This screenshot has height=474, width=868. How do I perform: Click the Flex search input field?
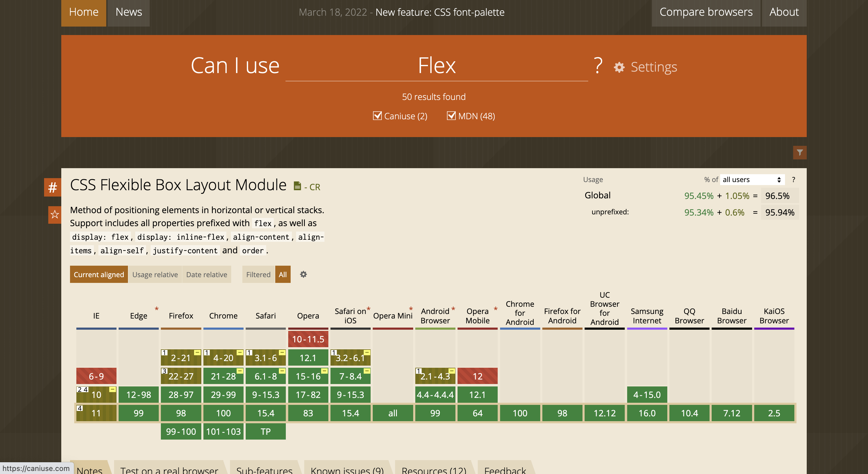[x=436, y=66]
